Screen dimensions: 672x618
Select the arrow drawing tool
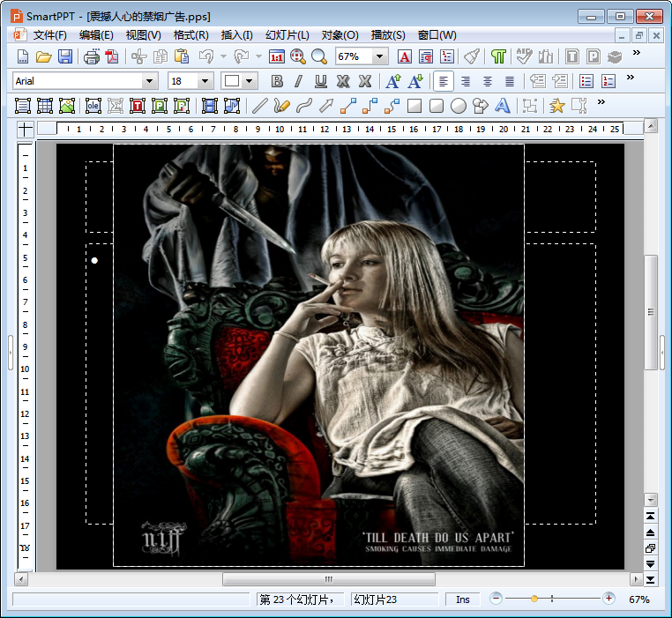(326, 106)
